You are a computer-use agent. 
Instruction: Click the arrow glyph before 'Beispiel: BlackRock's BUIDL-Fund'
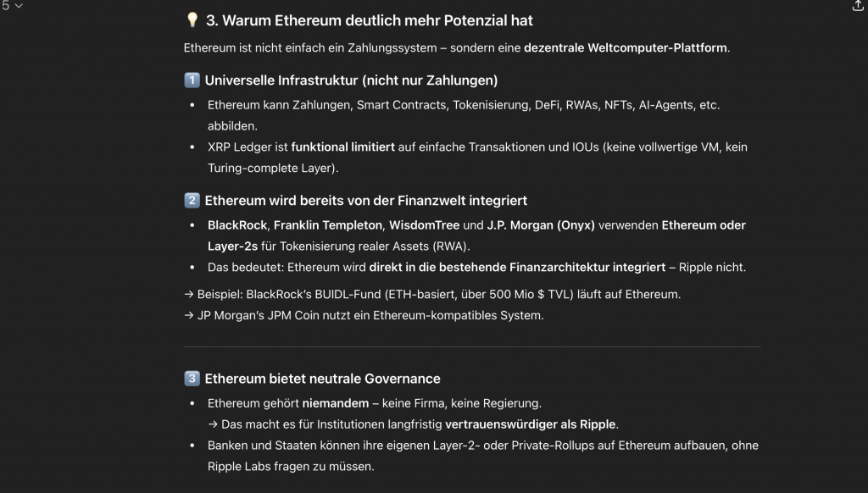[x=187, y=295]
